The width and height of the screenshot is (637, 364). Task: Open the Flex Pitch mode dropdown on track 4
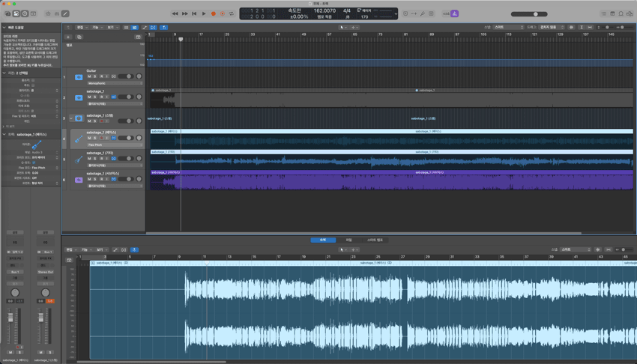tap(114, 145)
